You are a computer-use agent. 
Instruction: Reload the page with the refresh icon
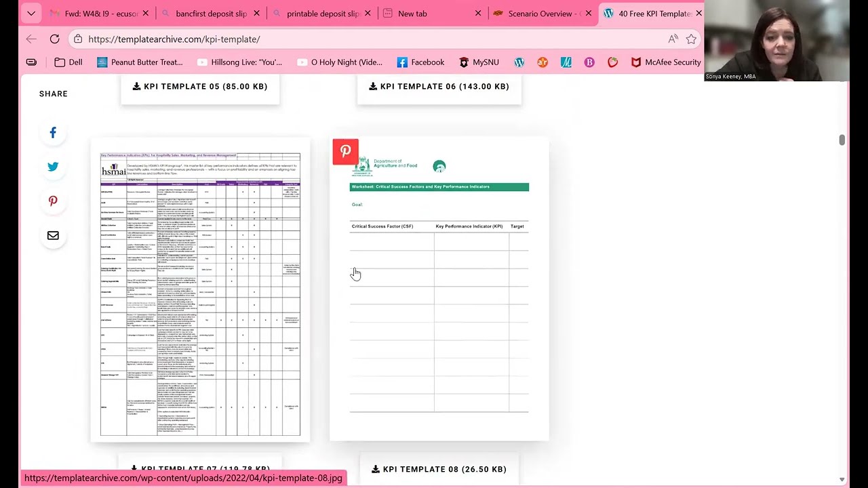tap(54, 39)
